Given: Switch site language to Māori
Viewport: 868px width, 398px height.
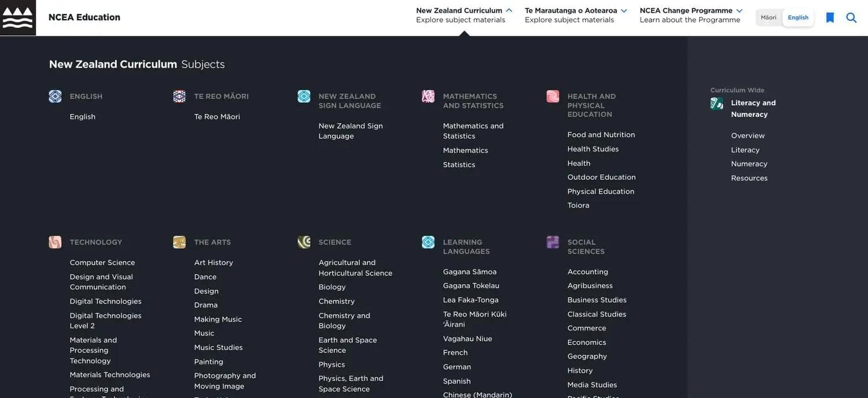Looking at the screenshot, I should [768, 17].
